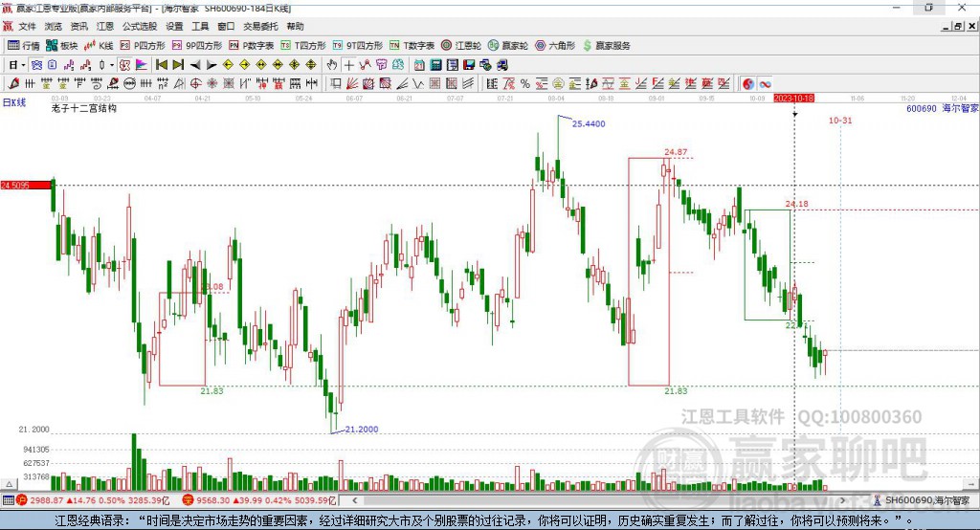Click the 日 daily period button
The height and width of the screenshot is (530, 980).
12,65
